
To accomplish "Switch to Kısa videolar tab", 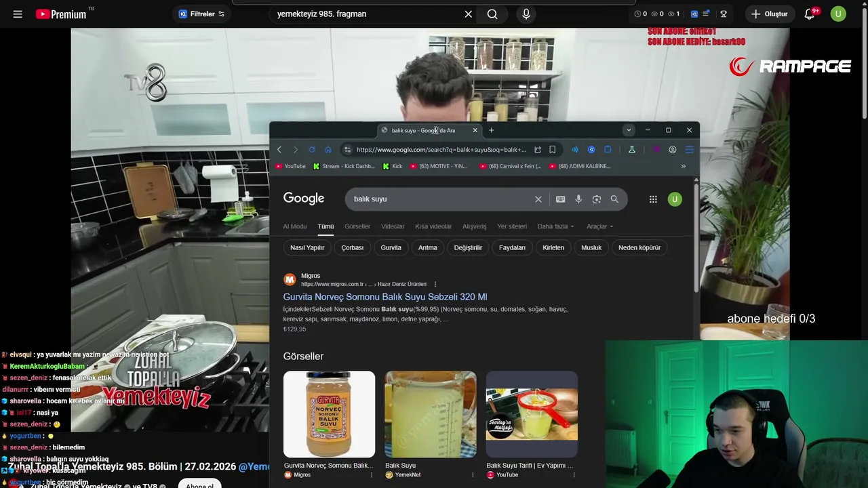I will point(433,226).
